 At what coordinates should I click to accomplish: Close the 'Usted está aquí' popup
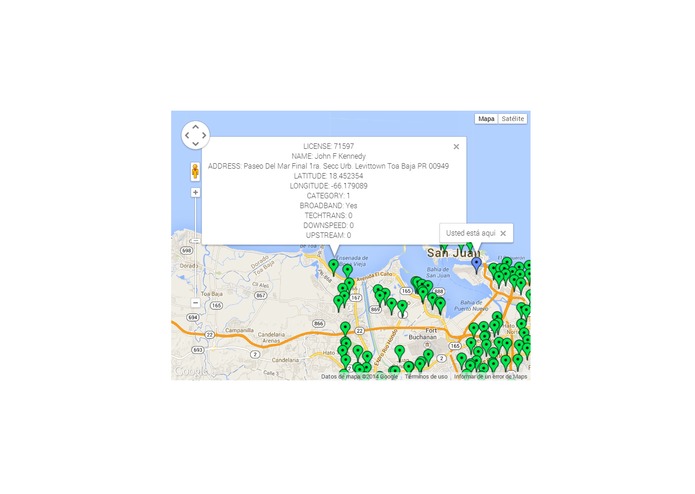tap(503, 233)
